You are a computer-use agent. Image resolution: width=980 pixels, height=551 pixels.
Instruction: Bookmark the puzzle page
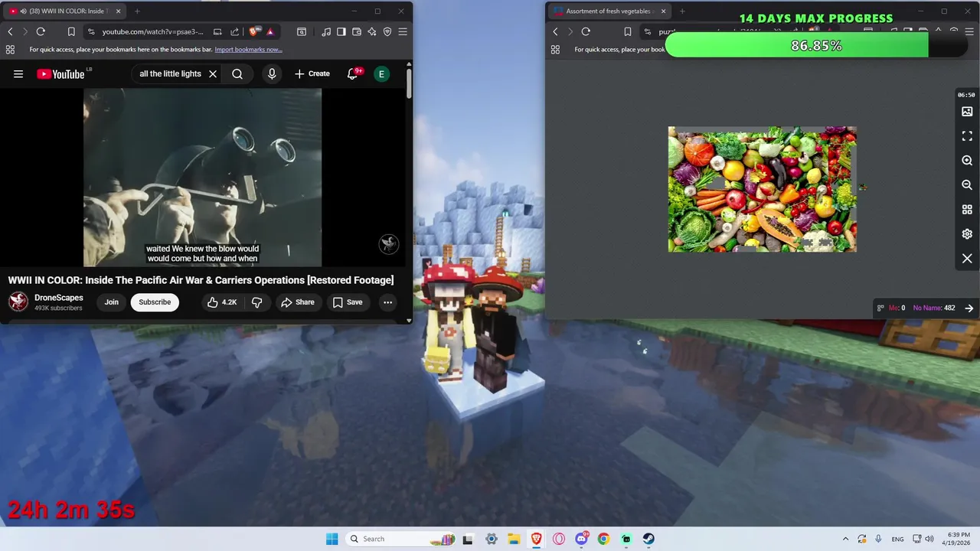click(x=628, y=31)
